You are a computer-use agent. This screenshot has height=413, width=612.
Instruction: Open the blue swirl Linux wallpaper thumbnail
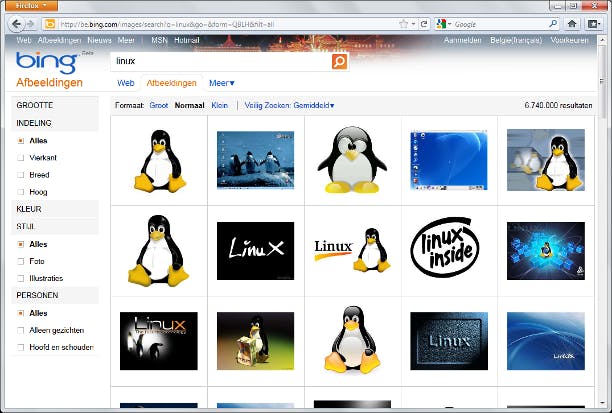pos(546,341)
